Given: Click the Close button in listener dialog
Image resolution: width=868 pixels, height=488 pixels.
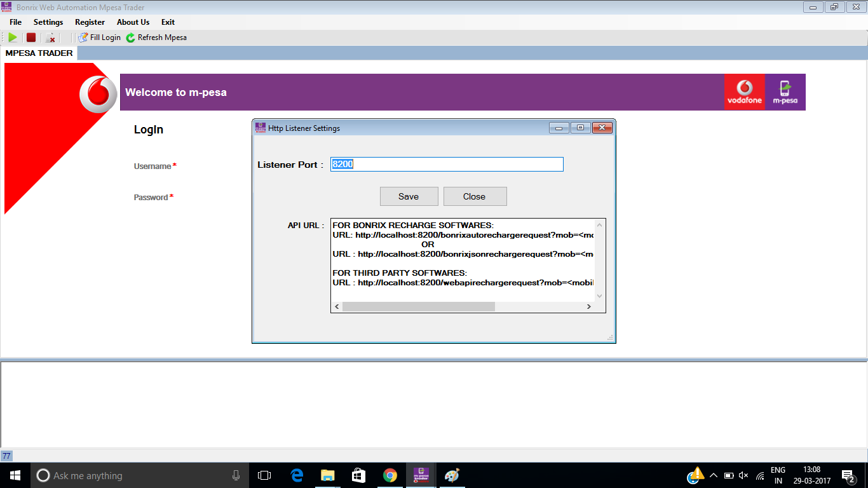Looking at the screenshot, I should 474,196.
